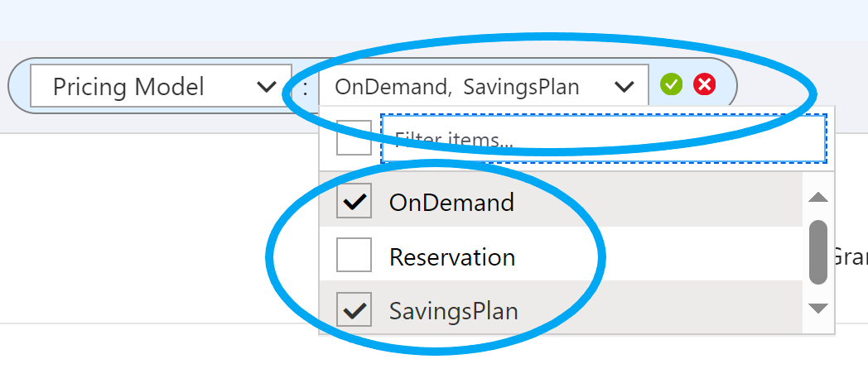
Task: Tick the Reservation checkbox
Action: coord(354,255)
